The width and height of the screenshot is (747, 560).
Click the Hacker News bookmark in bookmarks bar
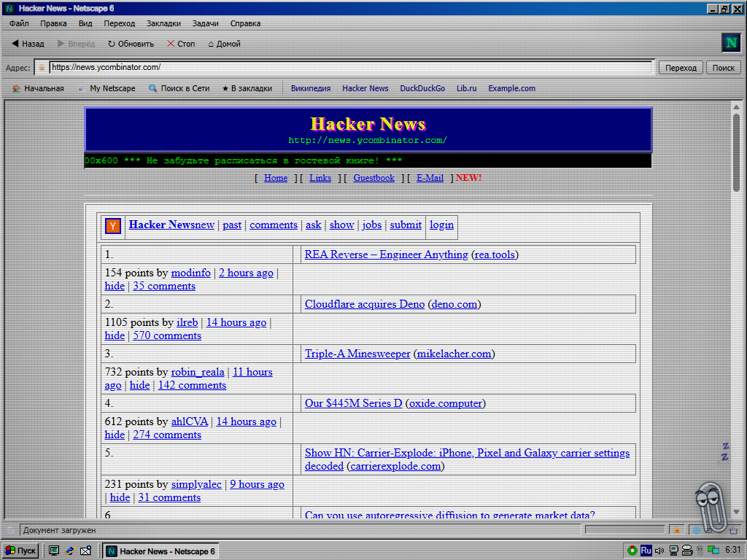tap(365, 88)
